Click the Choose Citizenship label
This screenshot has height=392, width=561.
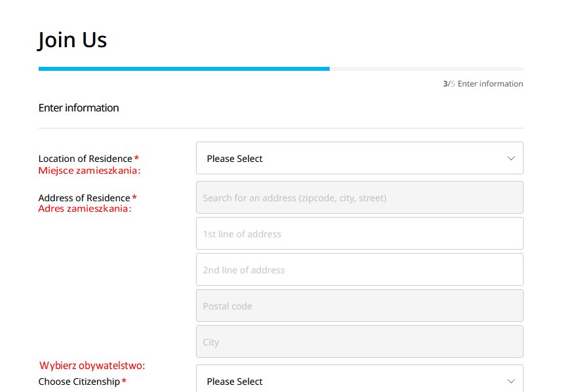click(x=79, y=382)
